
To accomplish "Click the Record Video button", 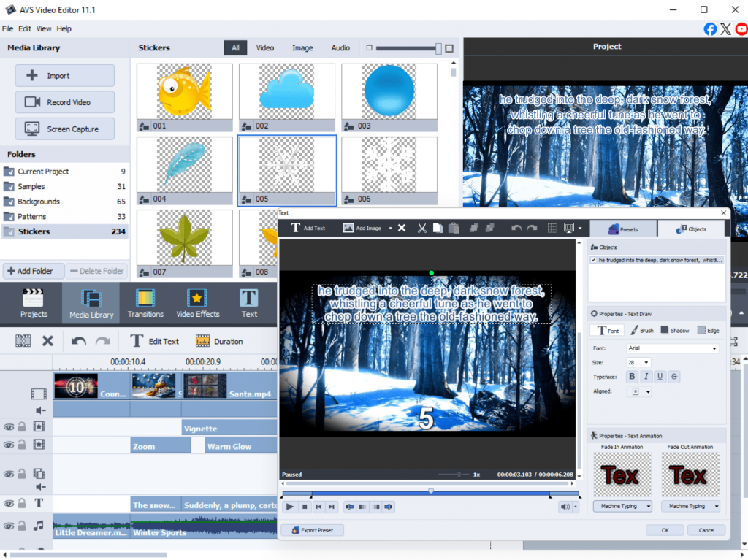I will click(x=64, y=102).
